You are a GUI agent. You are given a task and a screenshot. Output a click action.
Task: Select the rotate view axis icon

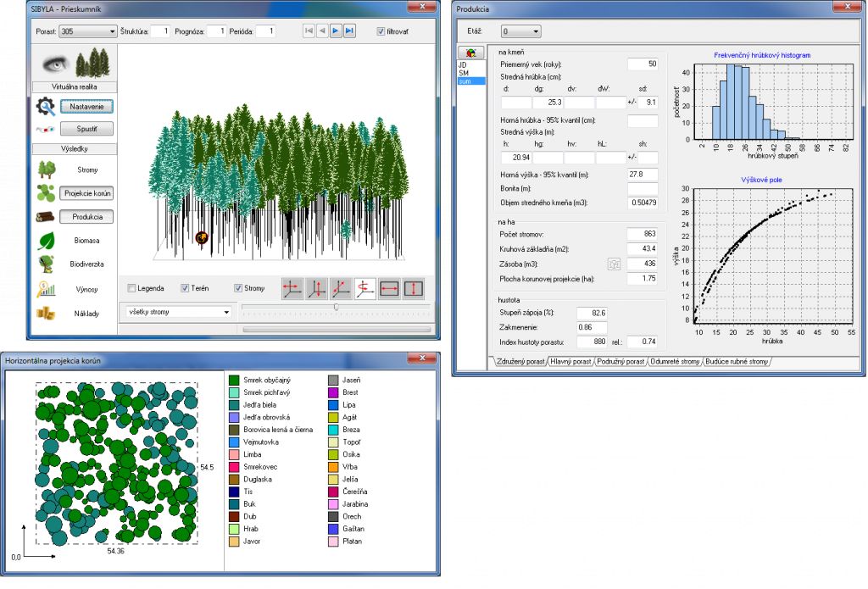click(366, 289)
